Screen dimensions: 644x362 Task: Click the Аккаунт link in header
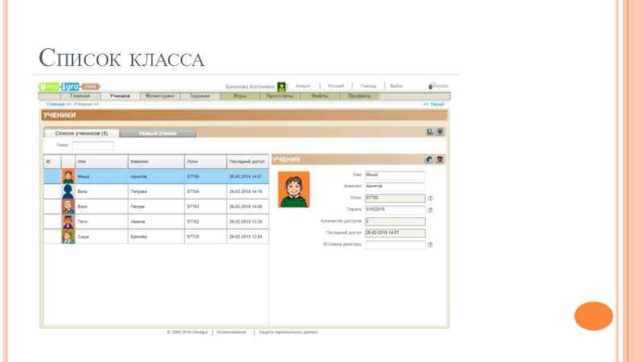tap(303, 86)
